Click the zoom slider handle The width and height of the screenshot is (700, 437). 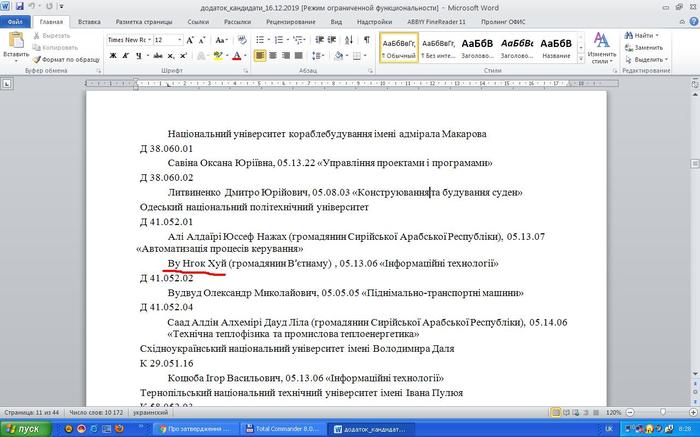(663, 412)
